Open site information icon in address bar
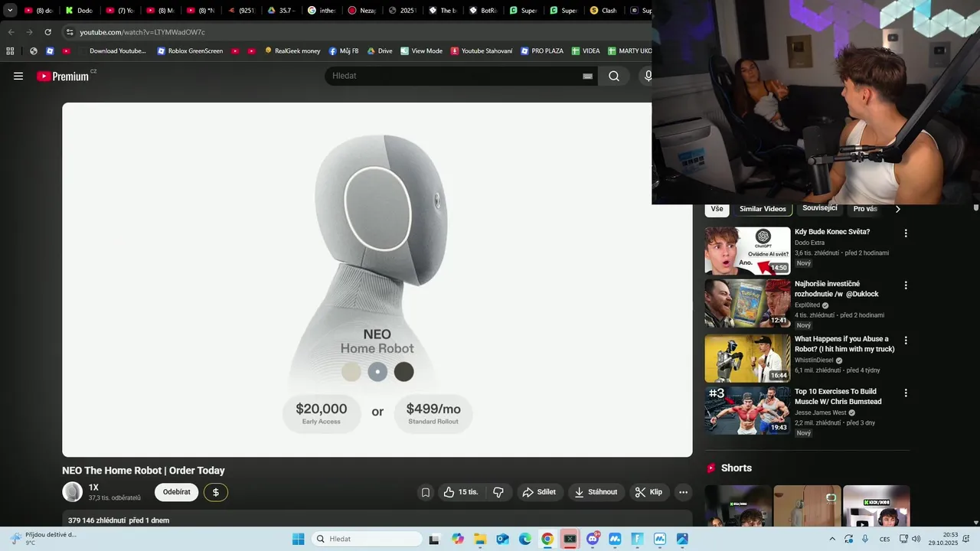 (70, 32)
